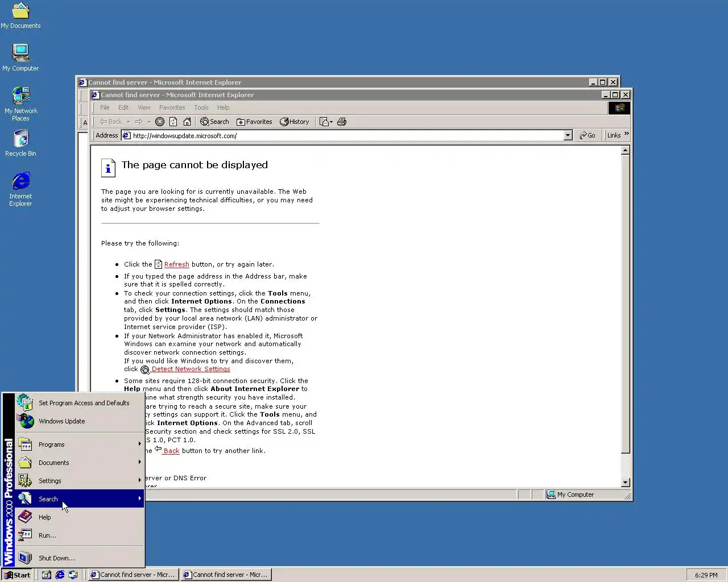This screenshot has height=582, width=728.
Task: Select Run... in Start menu
Action: point(80,535)
